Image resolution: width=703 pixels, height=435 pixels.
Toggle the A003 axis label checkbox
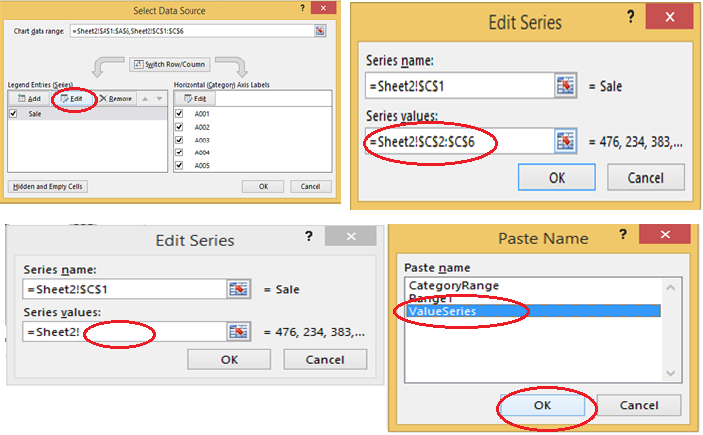point(180,141)
